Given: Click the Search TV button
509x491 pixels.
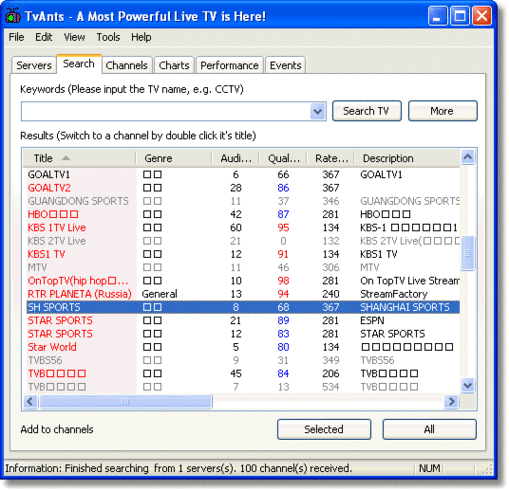Looking at the screenshot, I should [366, 111].
